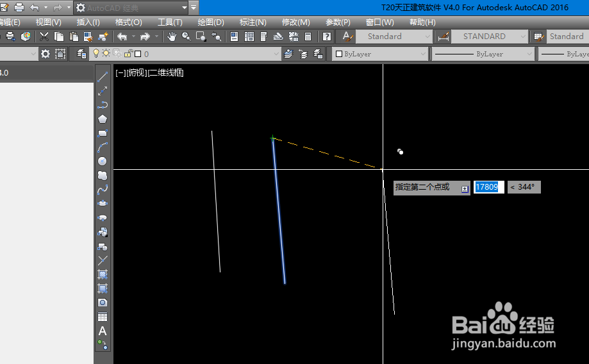Select the Gradient fill tool
Screen dimensions: 589x364
click(103, 288)
